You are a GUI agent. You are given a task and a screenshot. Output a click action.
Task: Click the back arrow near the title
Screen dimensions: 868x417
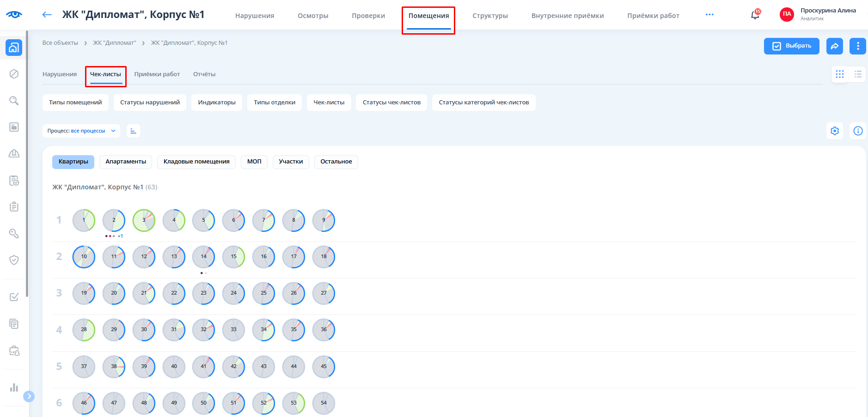click(47, 15)
